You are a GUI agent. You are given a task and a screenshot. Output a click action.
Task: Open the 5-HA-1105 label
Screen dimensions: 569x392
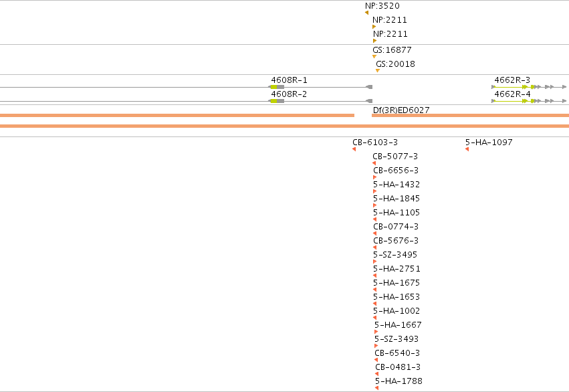click(396, 213)
